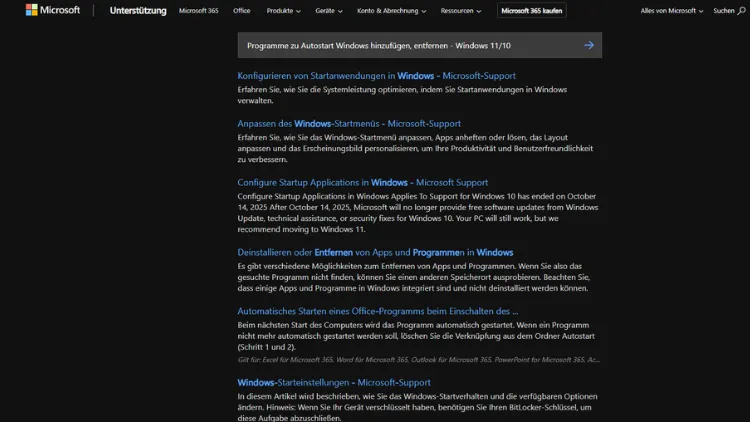Expand the Ressourcen dropdown

pos(461,11)
